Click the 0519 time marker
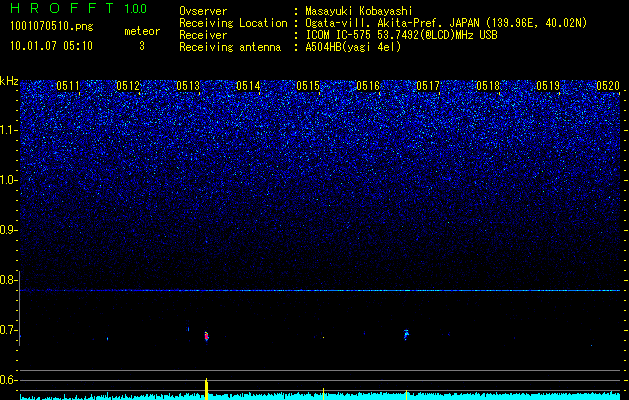 [x=548, y=86]
